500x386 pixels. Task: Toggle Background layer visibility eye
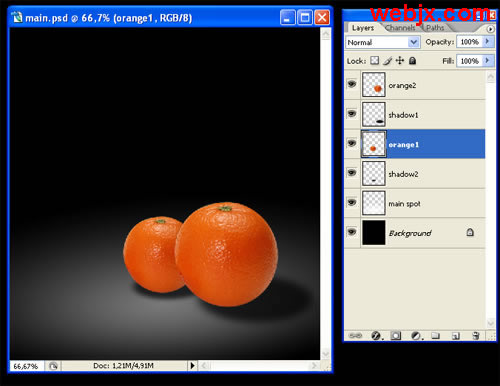pyautogui.click(x=352, y=232)
